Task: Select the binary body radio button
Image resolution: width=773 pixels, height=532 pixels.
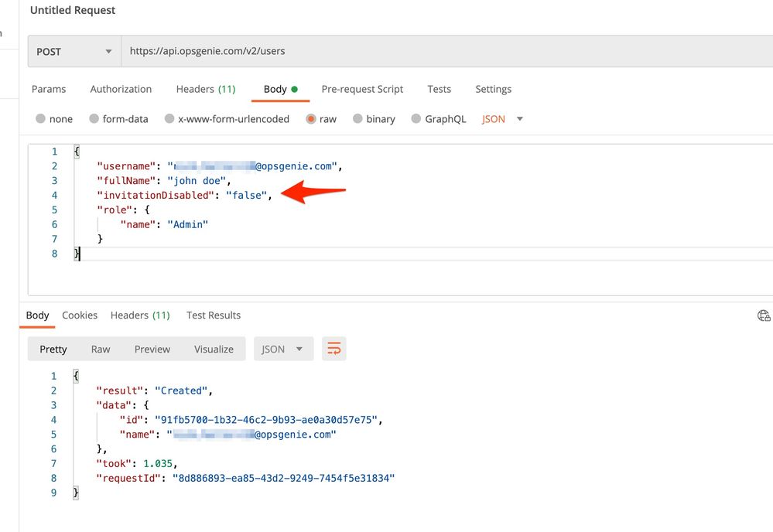Action: click(x=358, y=119)
